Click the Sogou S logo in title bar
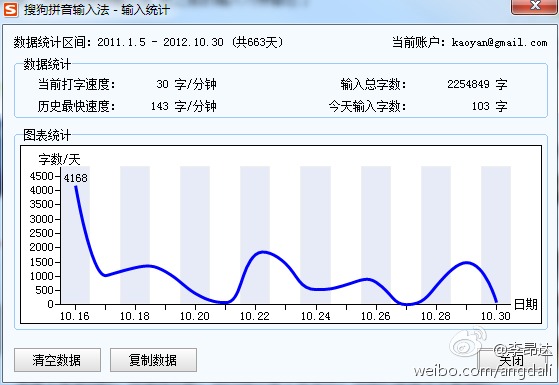The image size is (559, 385). click(x=10, y=9)
